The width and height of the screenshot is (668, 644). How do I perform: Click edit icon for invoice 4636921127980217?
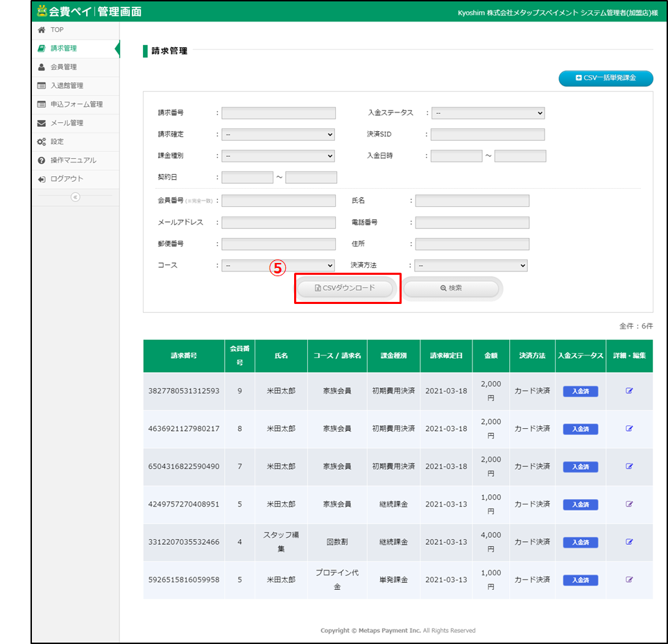pyautogui.click(x=629, y=428)
